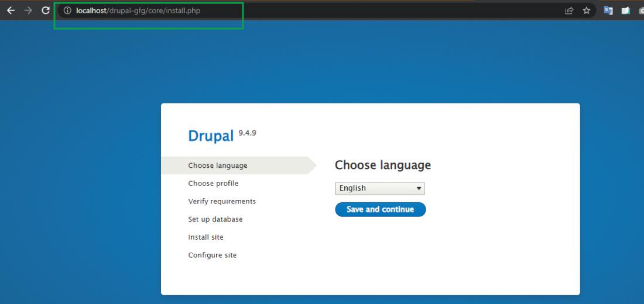Open the white and green extension icon
Screen dimensions: 644x304
[625, 11]
